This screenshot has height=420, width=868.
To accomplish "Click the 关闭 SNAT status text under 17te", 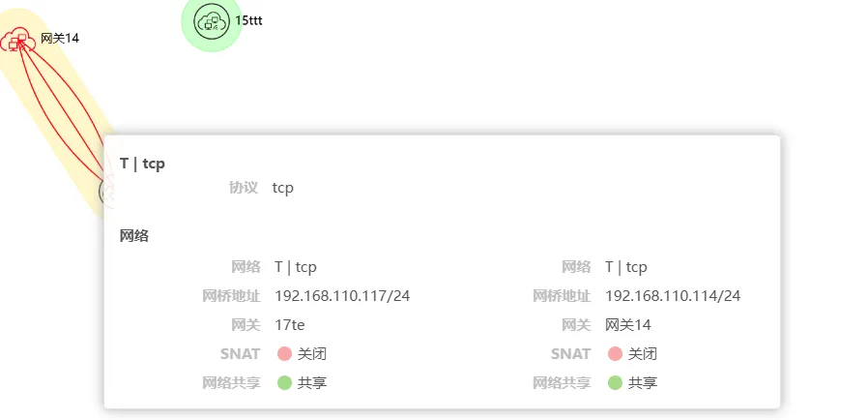I will coord(311,353).
